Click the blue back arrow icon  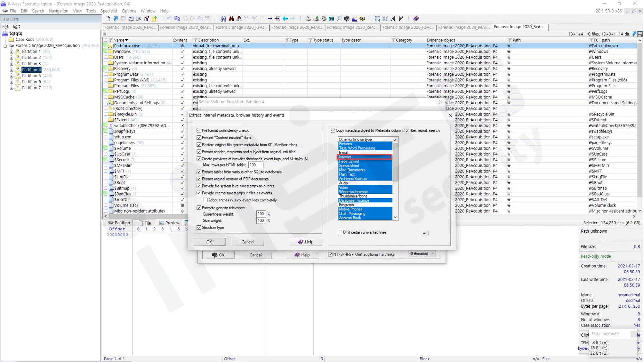point(285,19)
